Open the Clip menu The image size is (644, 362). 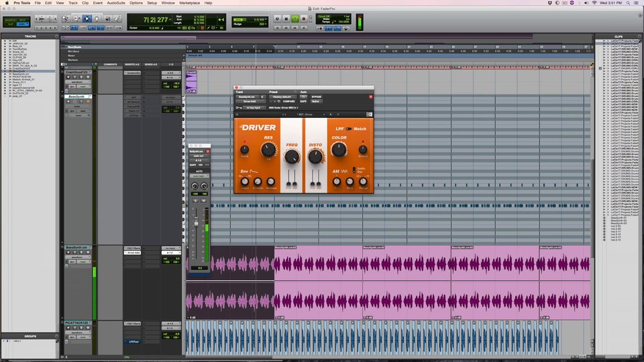tap(85, 3)
